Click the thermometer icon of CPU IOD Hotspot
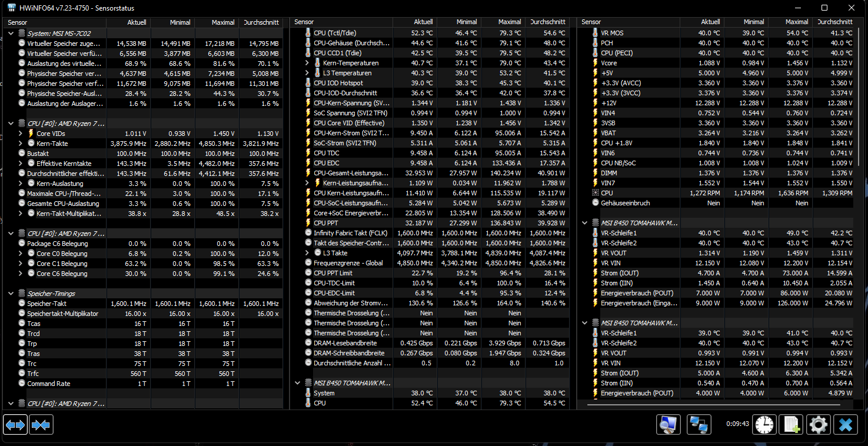 pos(308,83)
